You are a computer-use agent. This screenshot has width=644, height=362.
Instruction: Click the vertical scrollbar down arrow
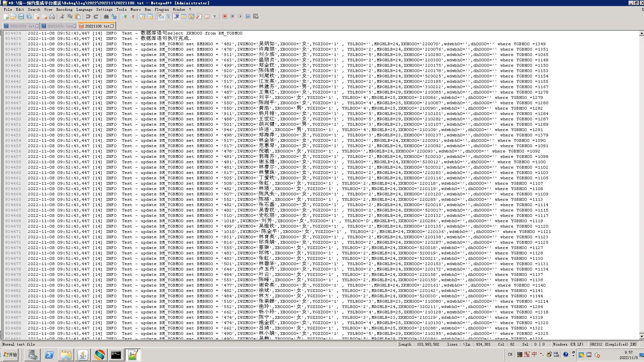(x=641, y=337)
